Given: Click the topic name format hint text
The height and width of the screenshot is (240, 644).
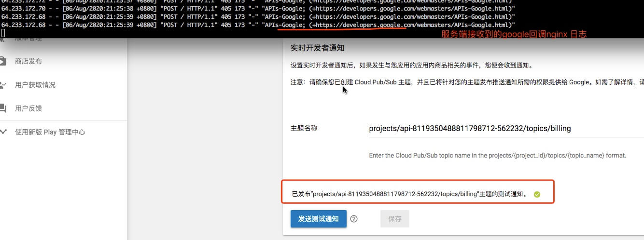Looking at the screenshot, I should point(497,155).
